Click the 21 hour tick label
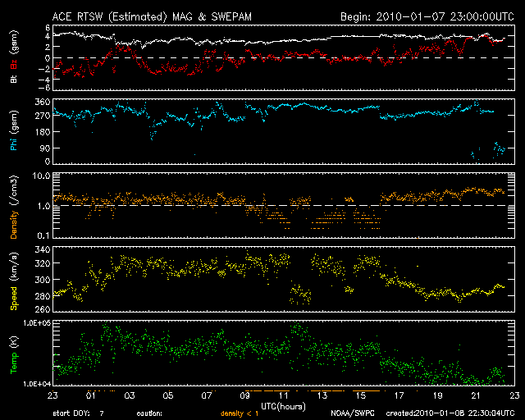 tap(476, 396)
